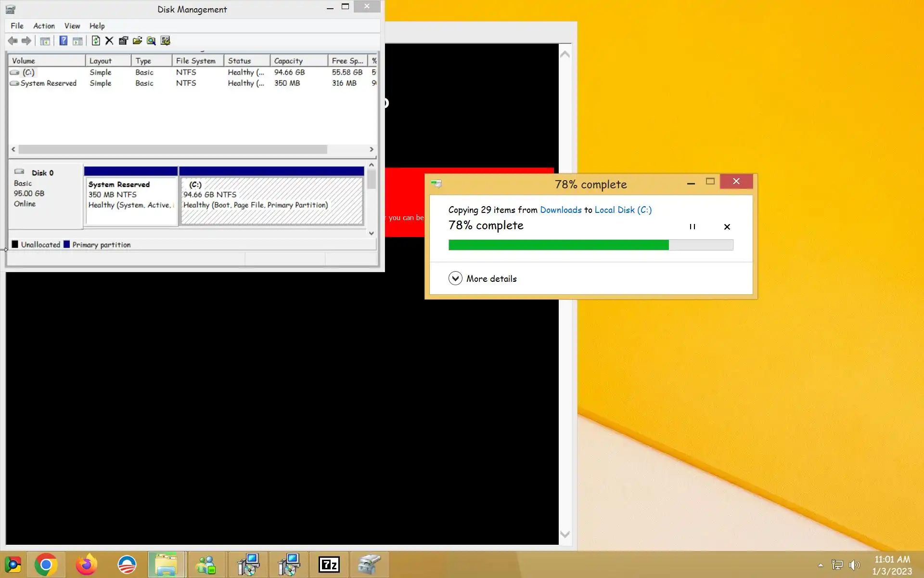924x578 pixels.
Task: Open the Properties toolbar icon
Action: (123, 41)
